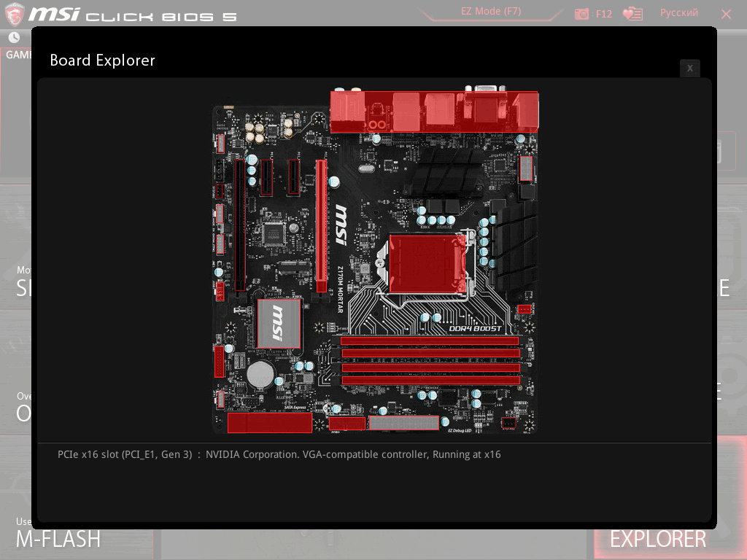Click the EXPLORER tile behind the dialog
747x560 pixels.
658,540
